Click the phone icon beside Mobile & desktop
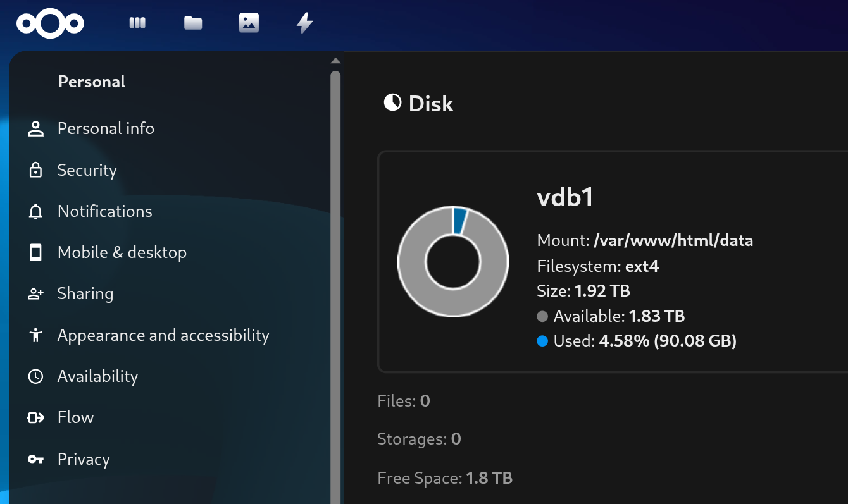 35,253
